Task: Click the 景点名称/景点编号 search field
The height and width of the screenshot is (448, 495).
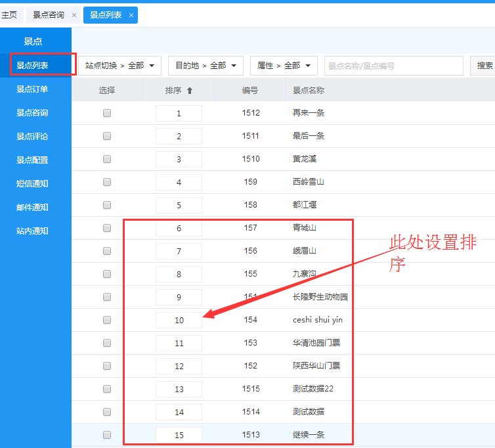Action: click(394, 66)
